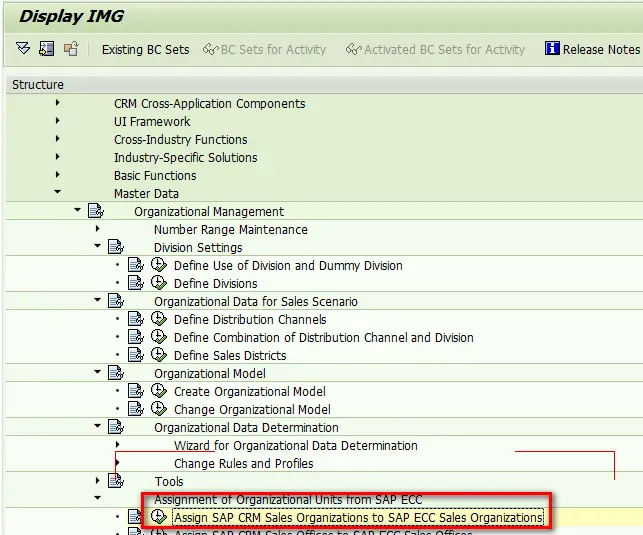Execute Define Sales Districts activity

[x=159, y=355]
